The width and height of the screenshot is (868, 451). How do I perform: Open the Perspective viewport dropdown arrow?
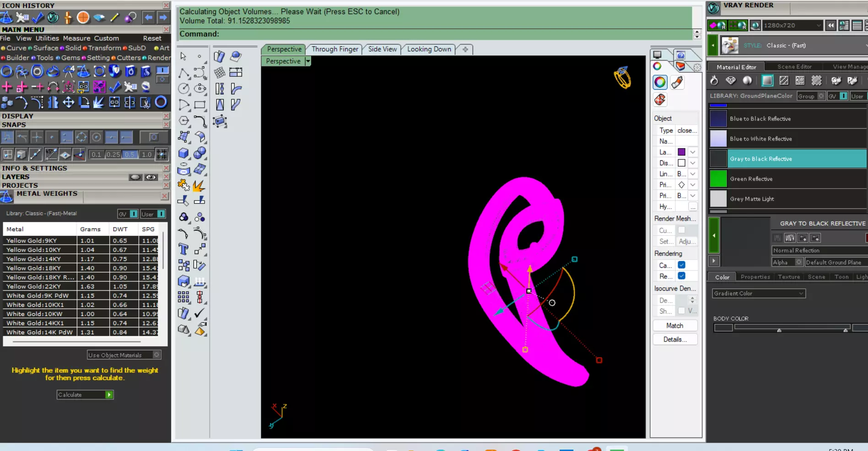tap(308, 61)
